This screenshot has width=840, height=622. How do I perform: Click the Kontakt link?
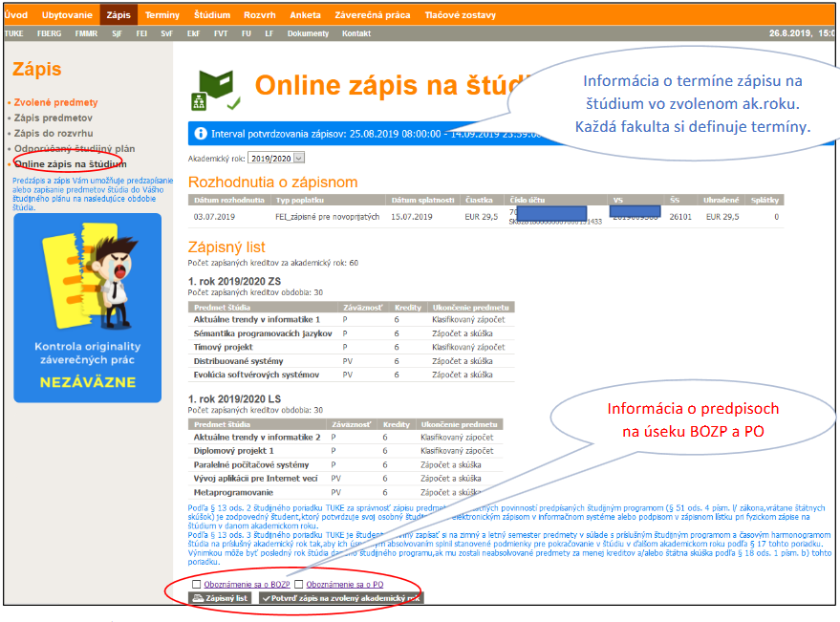[x=356, y=33]
